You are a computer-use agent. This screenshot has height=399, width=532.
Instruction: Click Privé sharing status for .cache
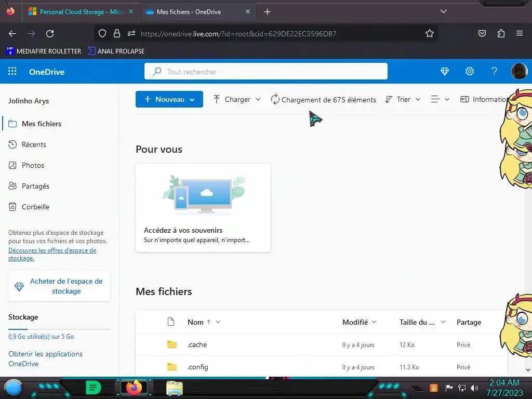[463, 345]
